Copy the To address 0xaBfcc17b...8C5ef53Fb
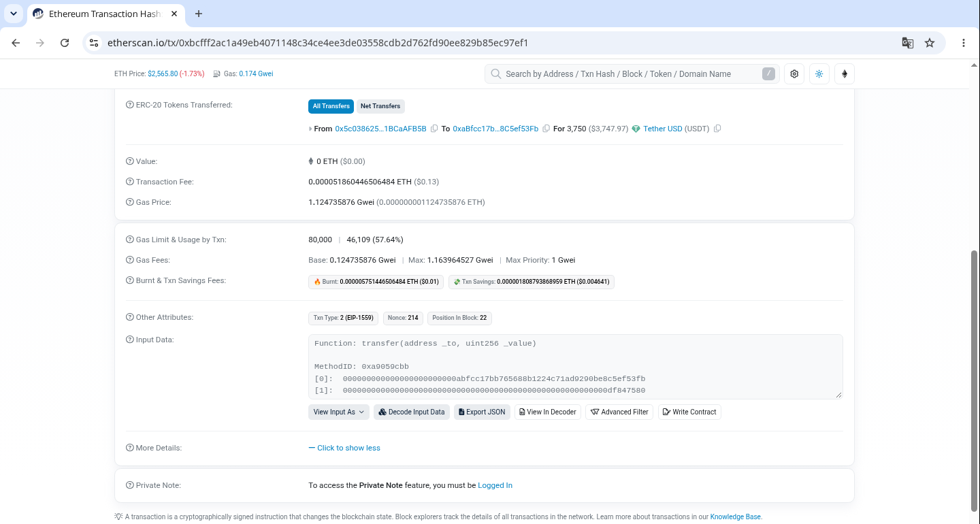 pos(546,129)
